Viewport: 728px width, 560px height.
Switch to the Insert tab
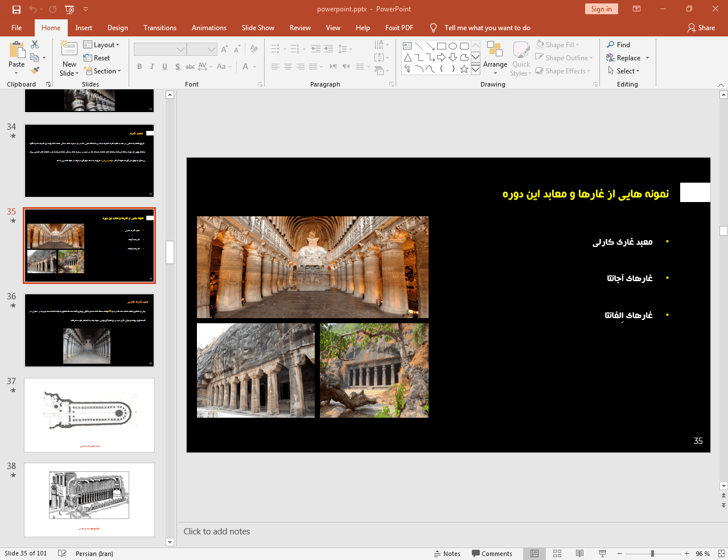tap(84, 27)
